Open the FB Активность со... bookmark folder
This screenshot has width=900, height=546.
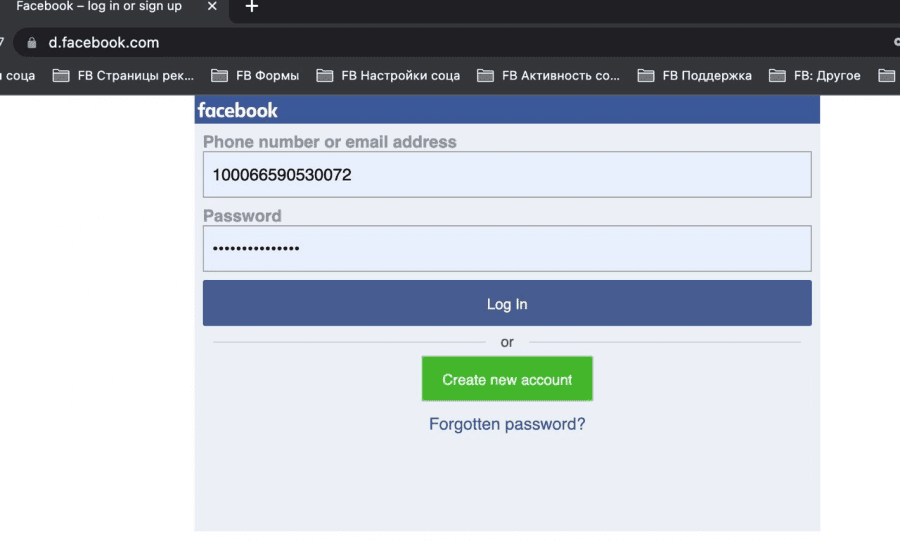coord(548,75)
